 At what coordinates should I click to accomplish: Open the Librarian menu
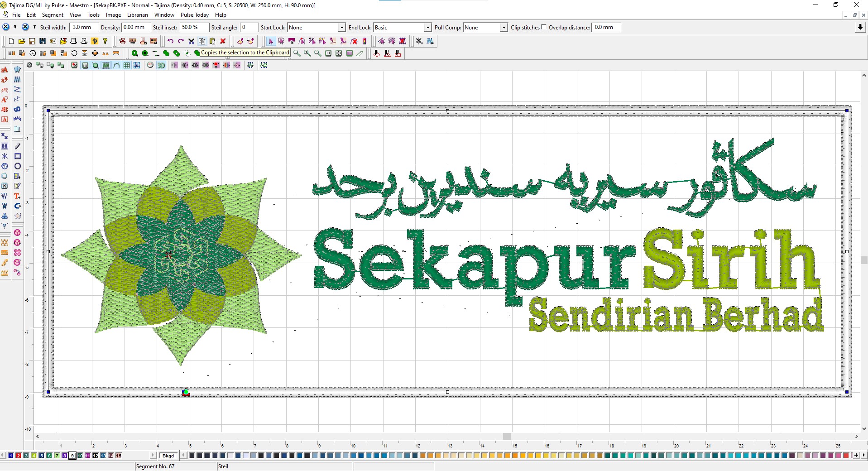pyautogui.click(x=138, y=15)
